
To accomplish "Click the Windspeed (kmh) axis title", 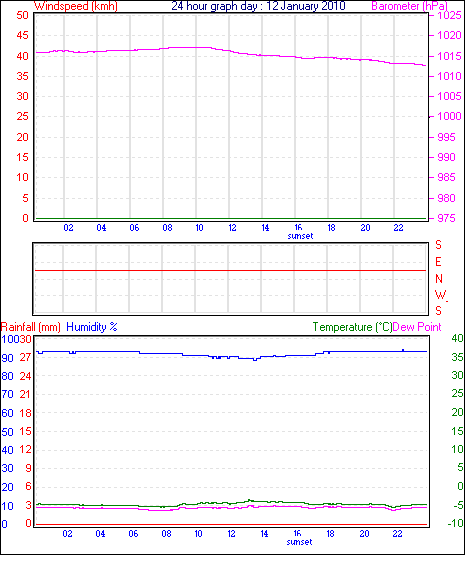I will point(76,6).
